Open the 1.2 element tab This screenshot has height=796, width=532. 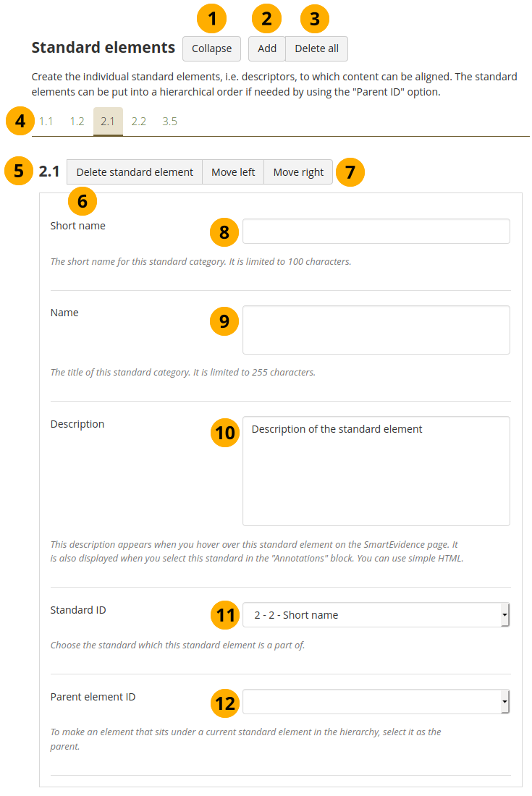77,122
